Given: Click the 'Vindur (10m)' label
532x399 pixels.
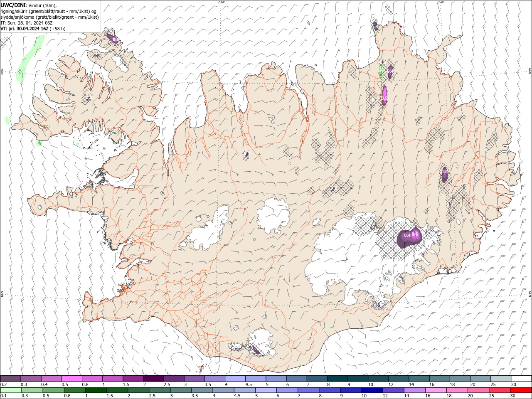Looking at the screenshot, I should [x=42, y=5].
